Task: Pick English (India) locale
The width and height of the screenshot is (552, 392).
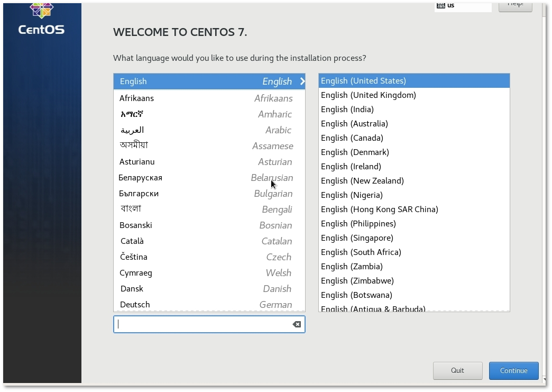Action: [x=347, y=110]
